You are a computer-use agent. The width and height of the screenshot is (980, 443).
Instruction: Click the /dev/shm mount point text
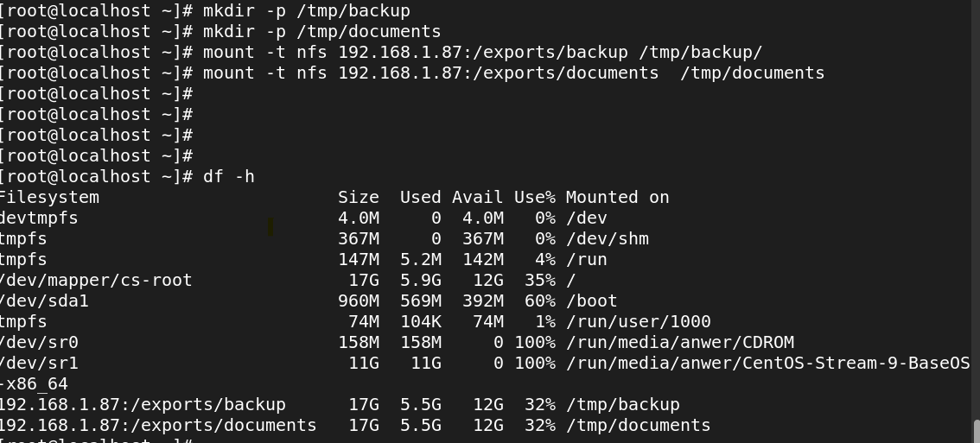pos(607,238)
